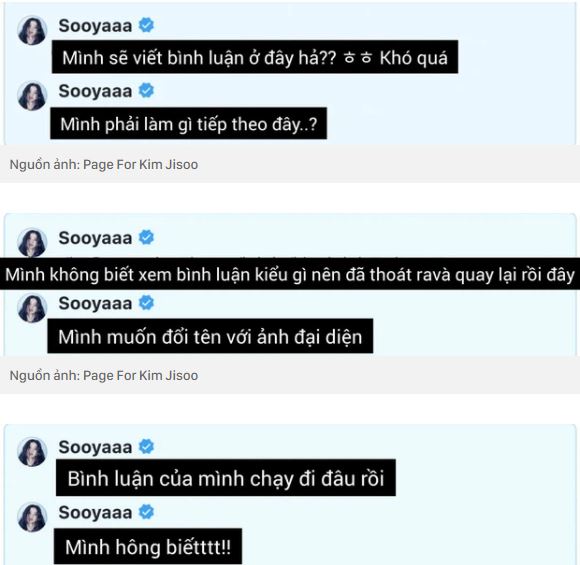
Task: Click the second 'Nguồn ảnh: Page For Kim Jisoo' caption
Action: coord(104,375)
